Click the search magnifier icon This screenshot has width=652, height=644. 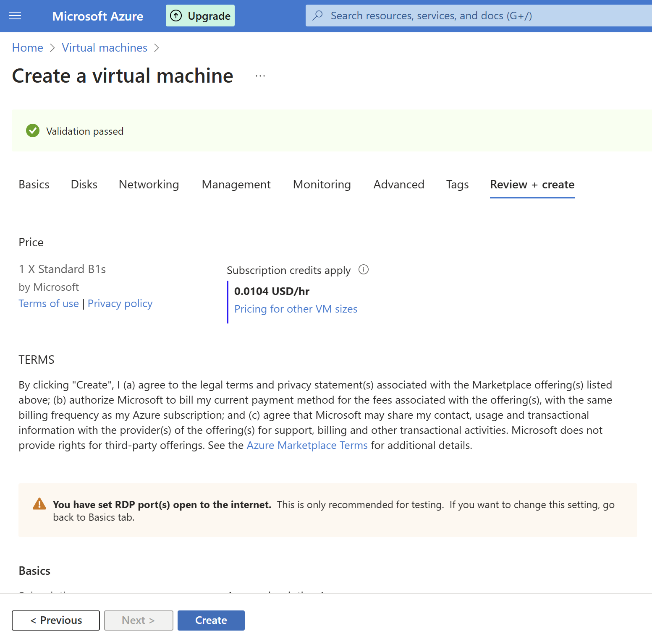(318, 16)
